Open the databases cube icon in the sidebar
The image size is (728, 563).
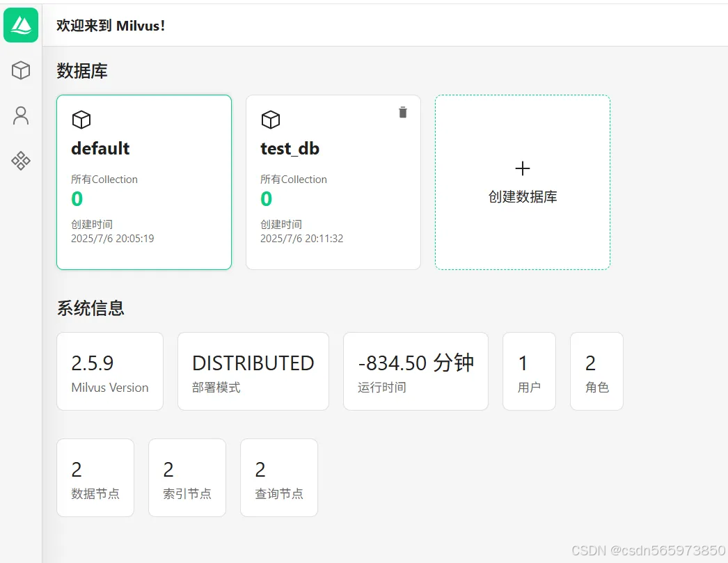coord(21,70)
